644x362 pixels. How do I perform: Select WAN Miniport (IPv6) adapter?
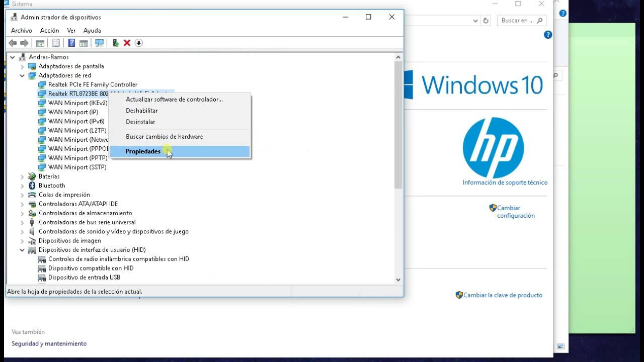pos(76,121)
